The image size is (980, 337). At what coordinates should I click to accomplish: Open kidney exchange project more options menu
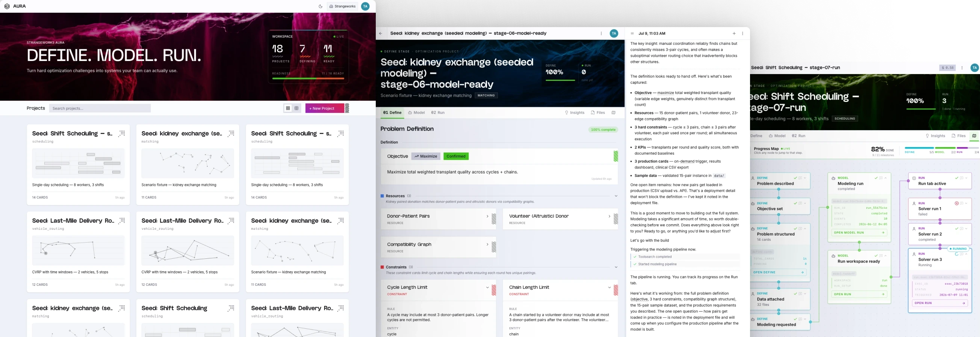[x=601, y=33]
